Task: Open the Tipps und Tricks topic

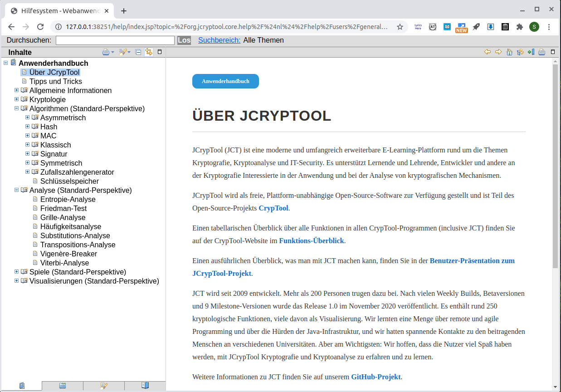Action: coord(56,82)
